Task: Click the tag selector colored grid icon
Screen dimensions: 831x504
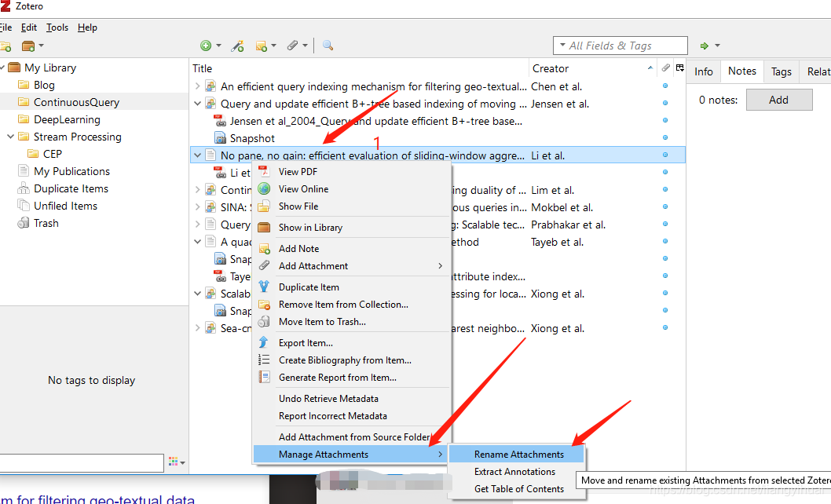Action: point(173,462)
